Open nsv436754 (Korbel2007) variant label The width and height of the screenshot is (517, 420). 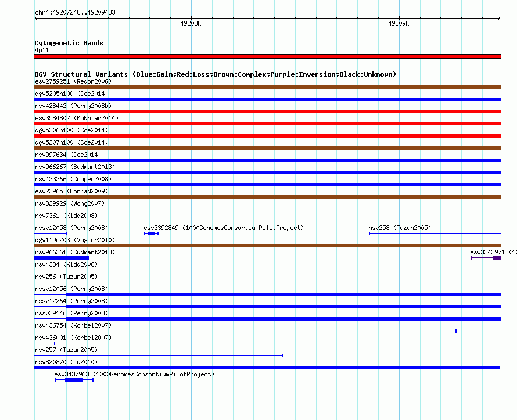point(73,325)
